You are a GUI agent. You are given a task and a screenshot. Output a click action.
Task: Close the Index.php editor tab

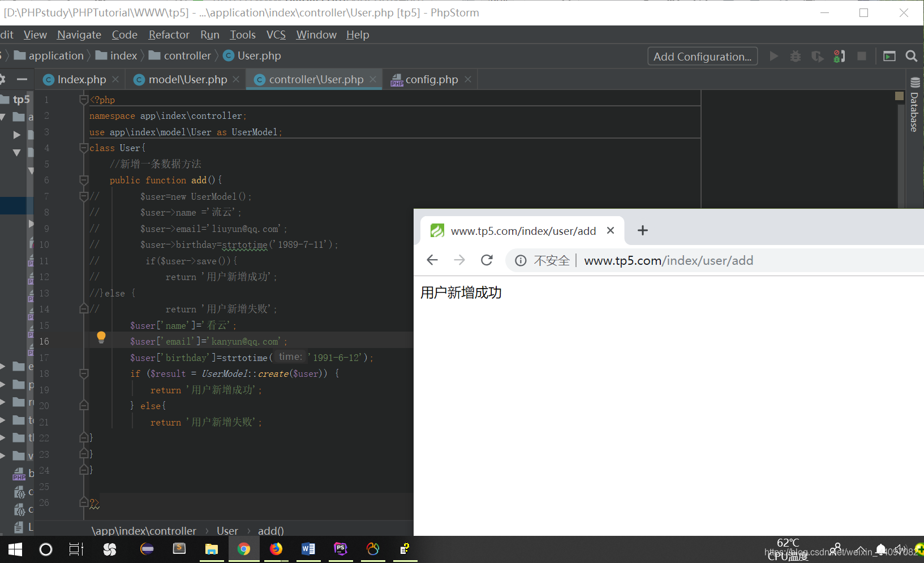pyautogui.click(x=115, y=79)
